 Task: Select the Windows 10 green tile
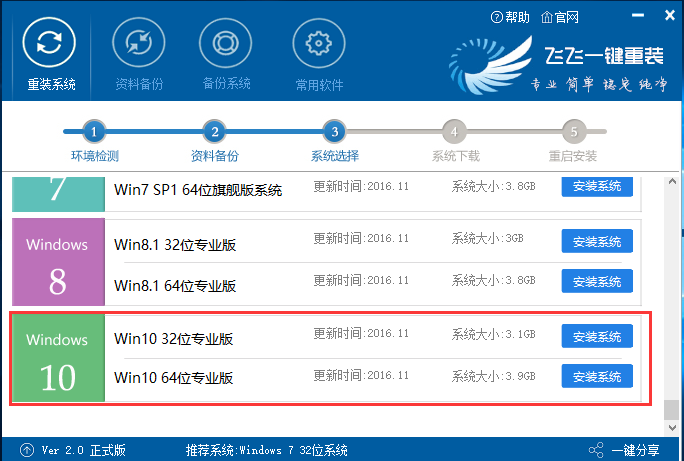click(x=57, y=359)
